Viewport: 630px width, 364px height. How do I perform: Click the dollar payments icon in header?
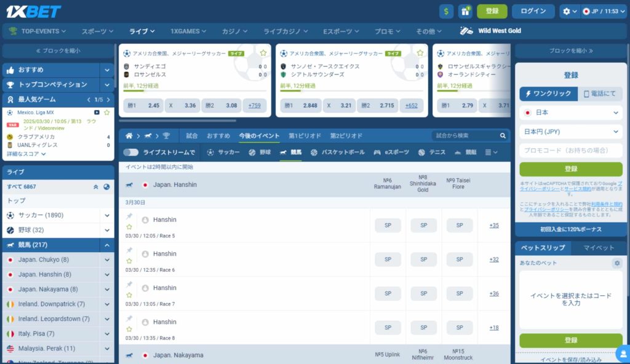tap(446, 11)
